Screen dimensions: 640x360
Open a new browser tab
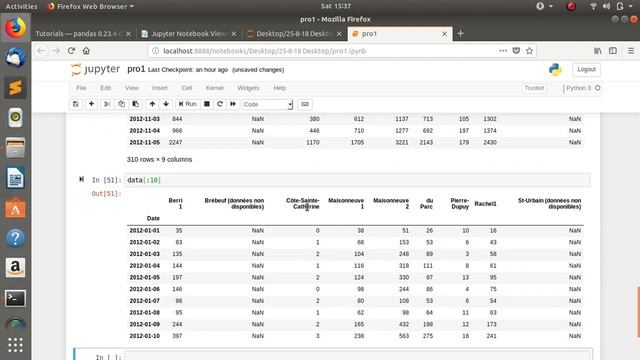460,34
